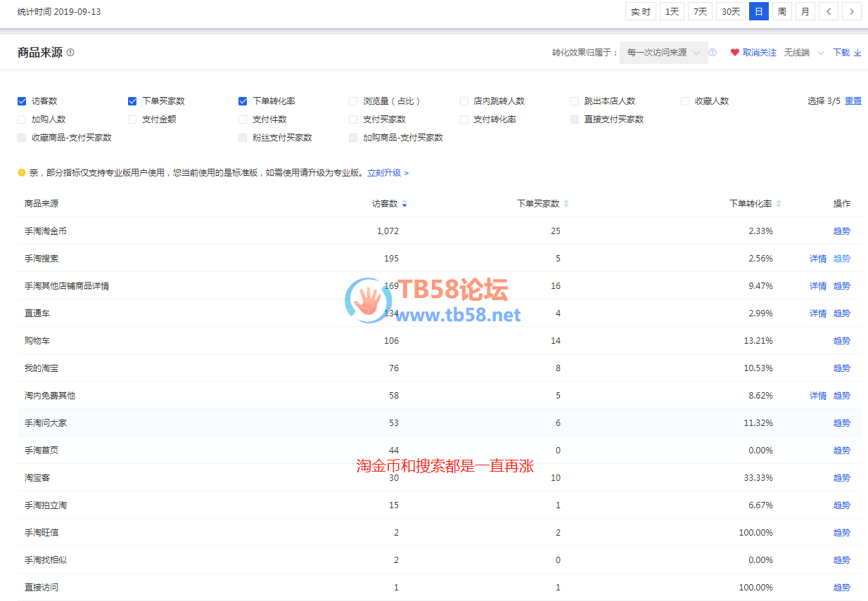The image size is (868, 601).
Task: Select the 月 period tab
Action: (805, 11)
